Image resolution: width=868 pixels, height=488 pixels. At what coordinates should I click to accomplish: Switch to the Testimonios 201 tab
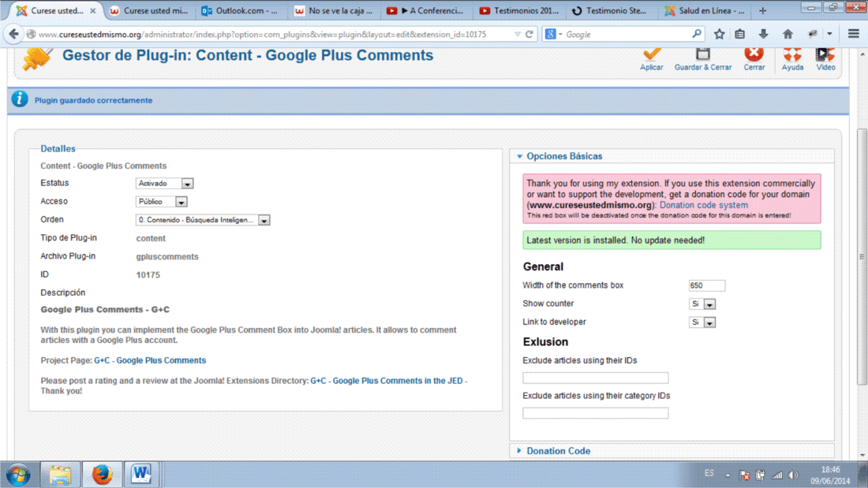pyautogui.click(x=518, y=10)
